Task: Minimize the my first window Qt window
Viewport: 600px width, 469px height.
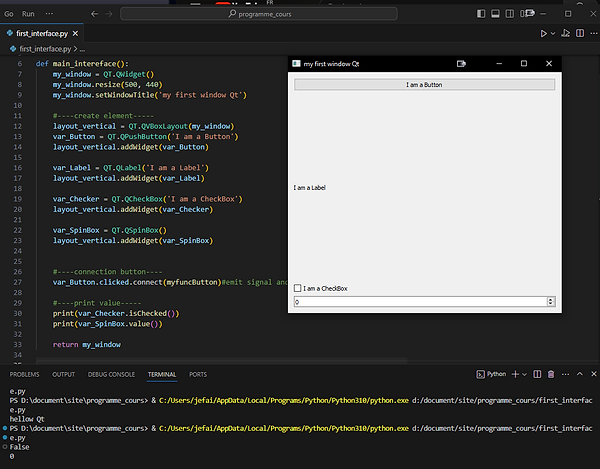Action: tap(499, 64)
